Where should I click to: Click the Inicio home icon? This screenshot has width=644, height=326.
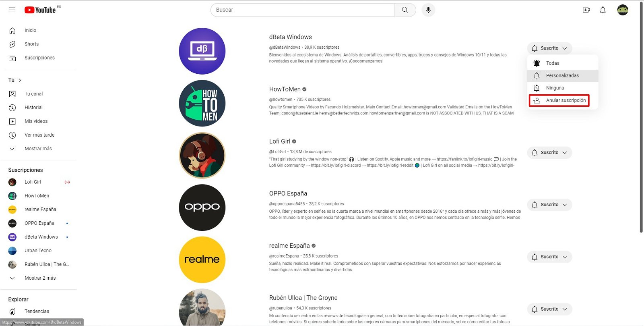12,30
